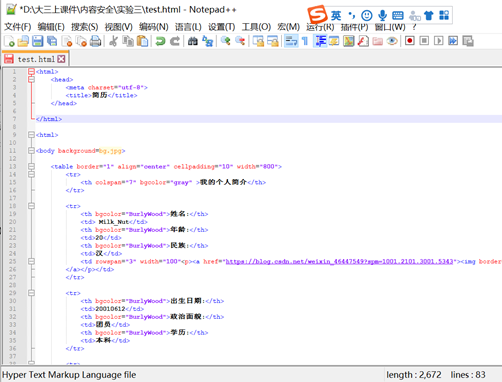Screen dimensions: 502x382
Task: Click the Close All documents icon
Action: (x=81, y=41)
